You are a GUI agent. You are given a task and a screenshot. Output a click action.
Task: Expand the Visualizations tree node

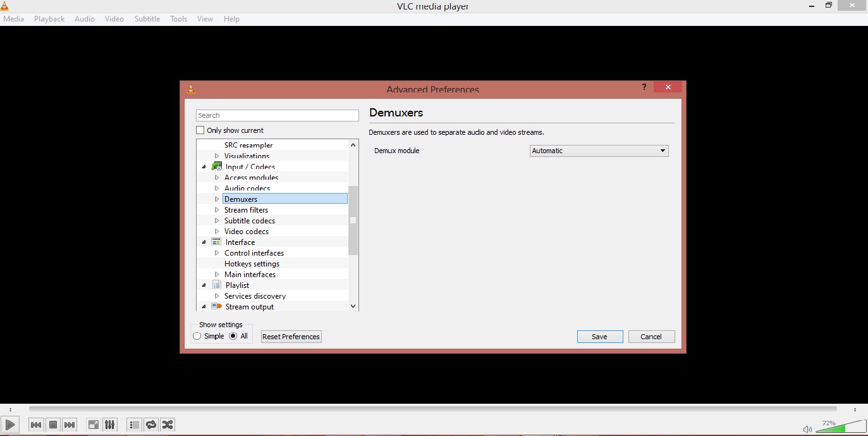[217, 156]
